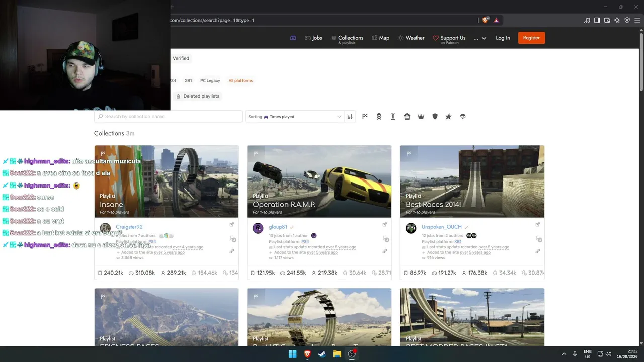The height and width of the screenshot is (362, 644).
Task: Click PS4 platform tag on Operation R.A.M.P.
Action: click(305, 242)
